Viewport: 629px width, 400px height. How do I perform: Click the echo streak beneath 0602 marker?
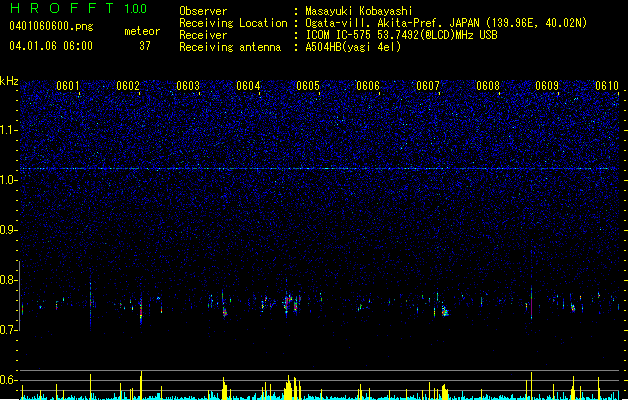[141, 311]
